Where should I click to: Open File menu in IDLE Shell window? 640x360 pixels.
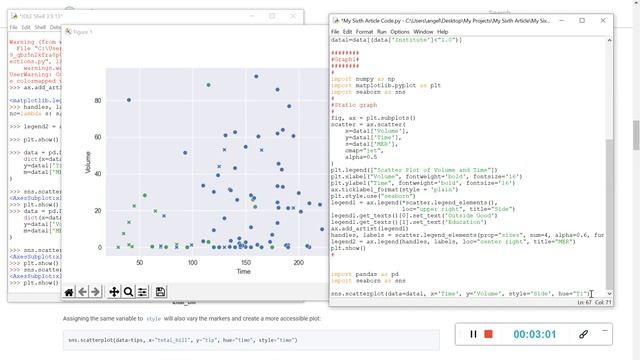(x=13, y=27)
